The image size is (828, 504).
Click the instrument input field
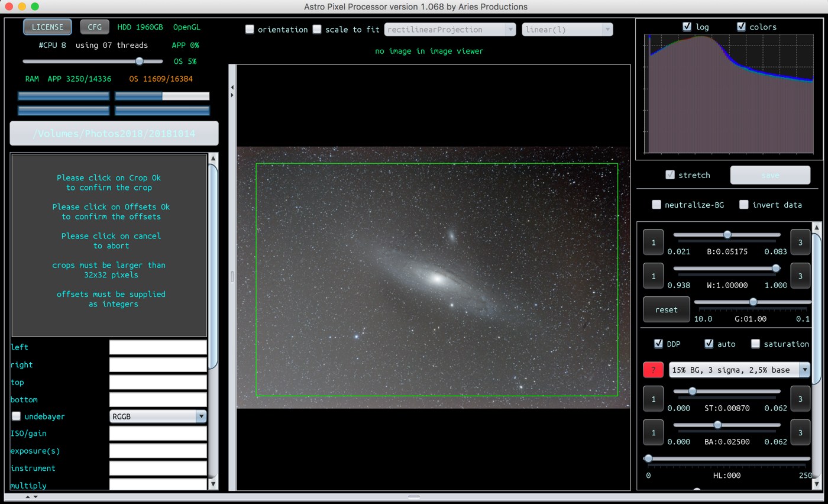click(158, 468)
